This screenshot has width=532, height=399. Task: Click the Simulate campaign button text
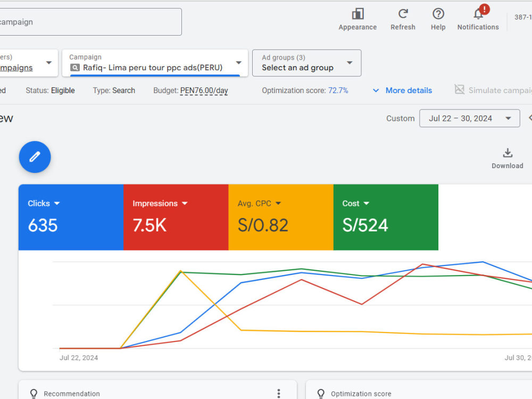(x=500, y=90)
